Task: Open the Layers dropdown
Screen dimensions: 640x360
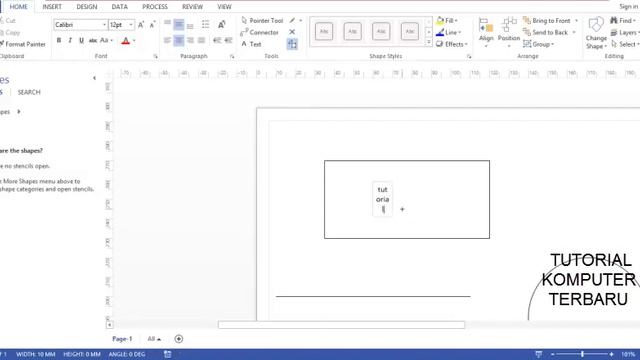Action: (624, 32)
